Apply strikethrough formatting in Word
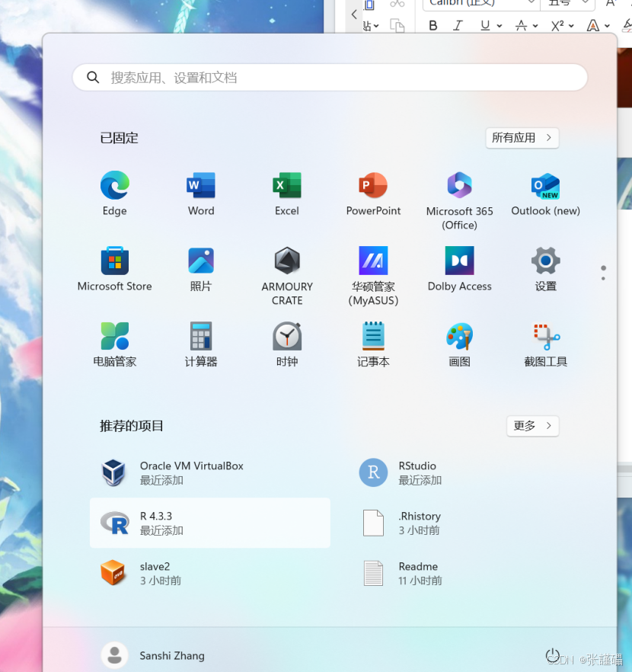The width and height of the screenshot is (632, 672). 521,26
